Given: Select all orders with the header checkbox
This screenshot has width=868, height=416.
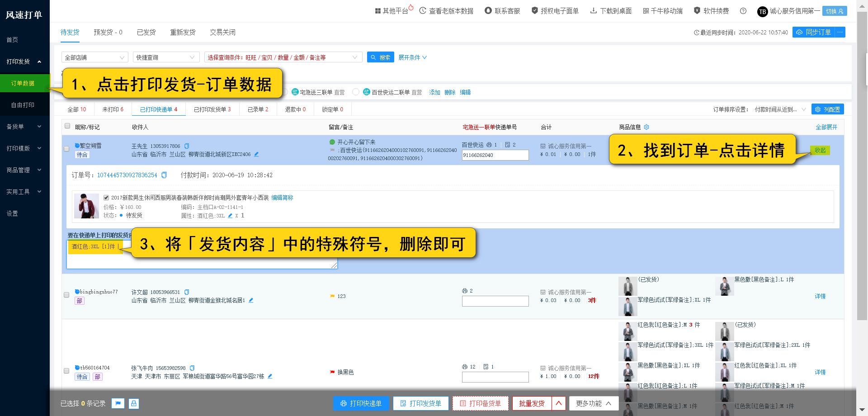Looking at the screenshot, I should tap(66, 127).
